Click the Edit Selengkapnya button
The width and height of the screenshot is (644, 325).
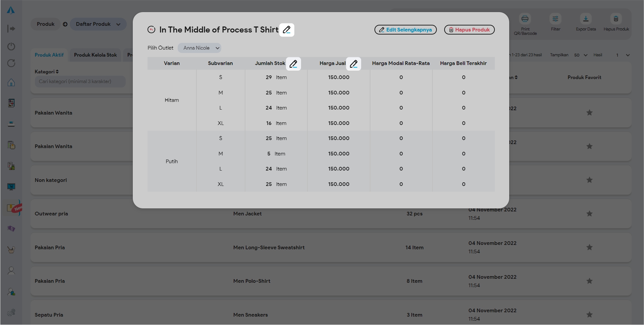point(405,30)
